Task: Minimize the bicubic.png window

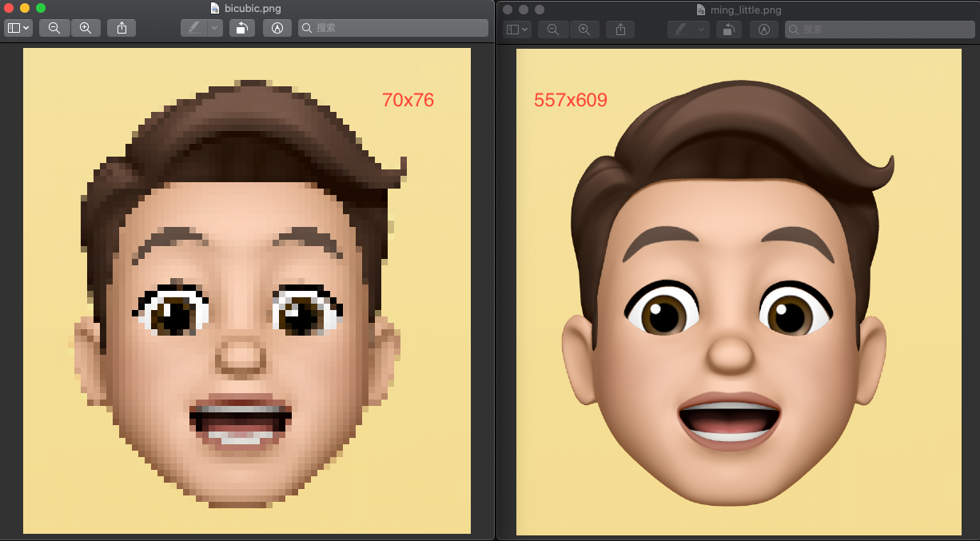Action: (x=26, y=8)
